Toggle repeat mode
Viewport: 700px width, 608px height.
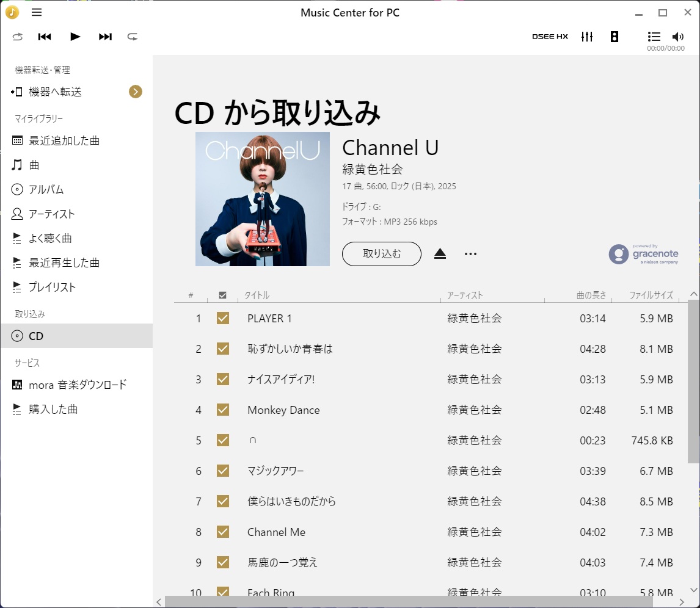click(133, 37)
